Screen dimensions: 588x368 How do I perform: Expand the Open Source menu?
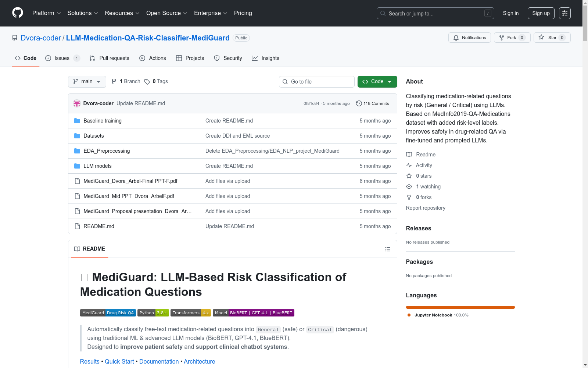tap(167, 13)
